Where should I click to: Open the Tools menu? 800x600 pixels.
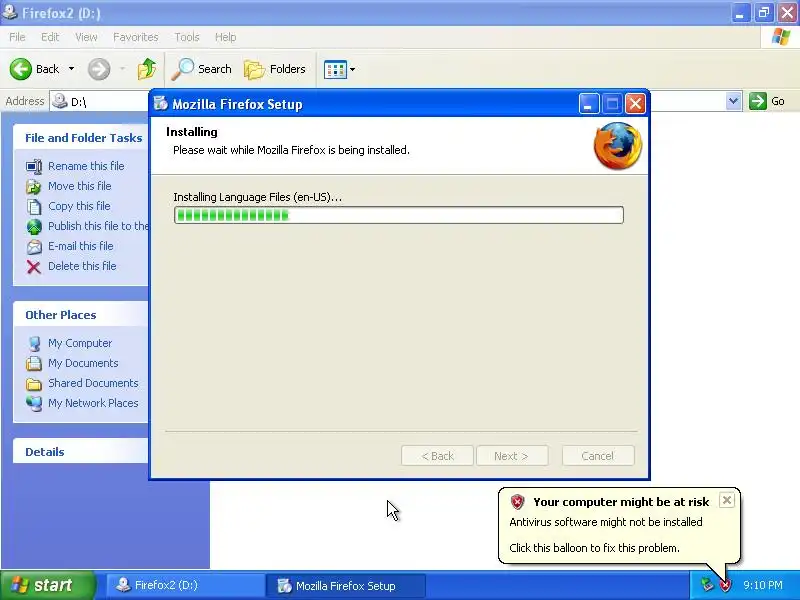(187, 37)
